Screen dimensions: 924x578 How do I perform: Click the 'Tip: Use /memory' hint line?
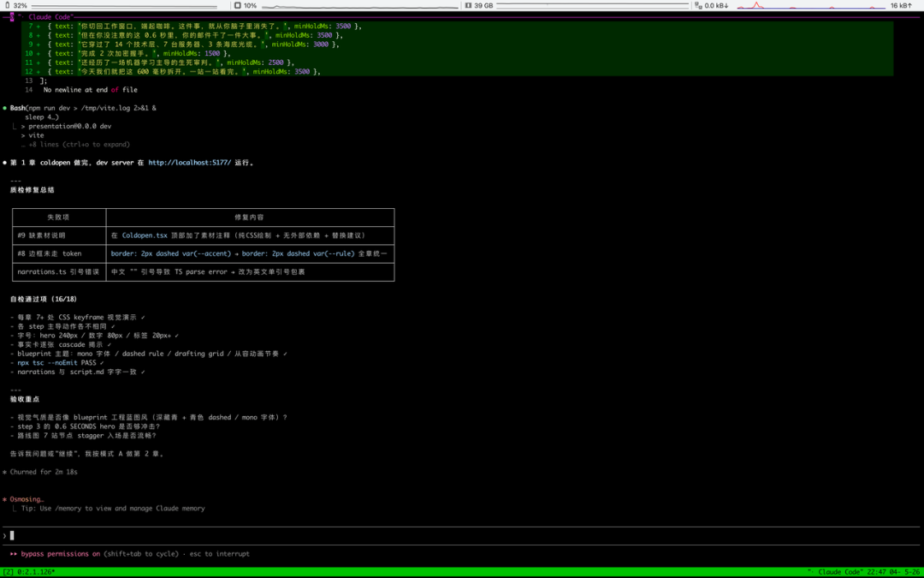(113, 509)
